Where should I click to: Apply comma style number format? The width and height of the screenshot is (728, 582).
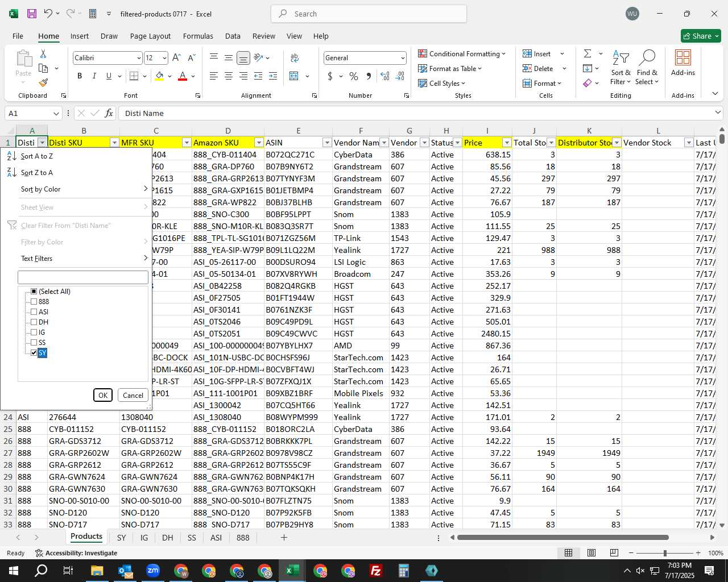coord(369,76)
